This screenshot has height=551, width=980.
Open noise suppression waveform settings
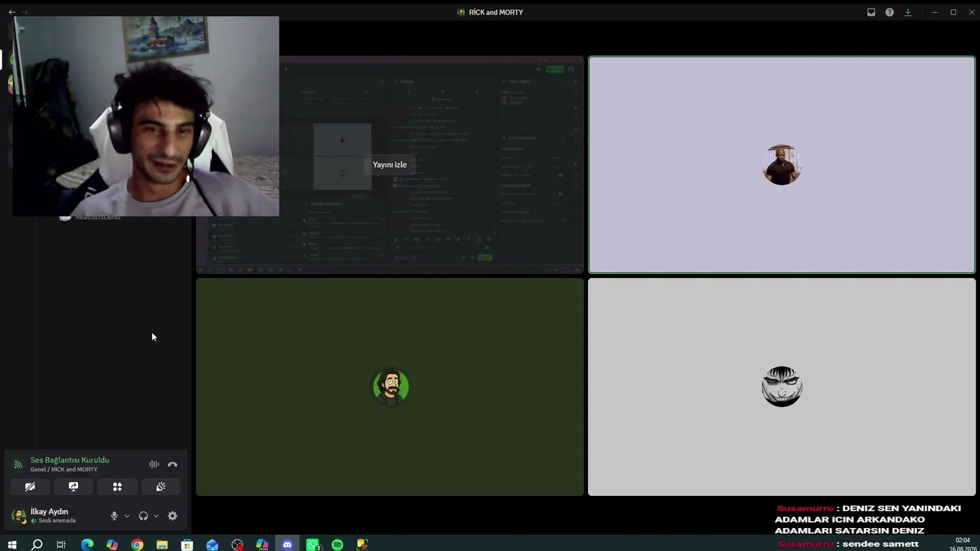[x=154, y=465]
